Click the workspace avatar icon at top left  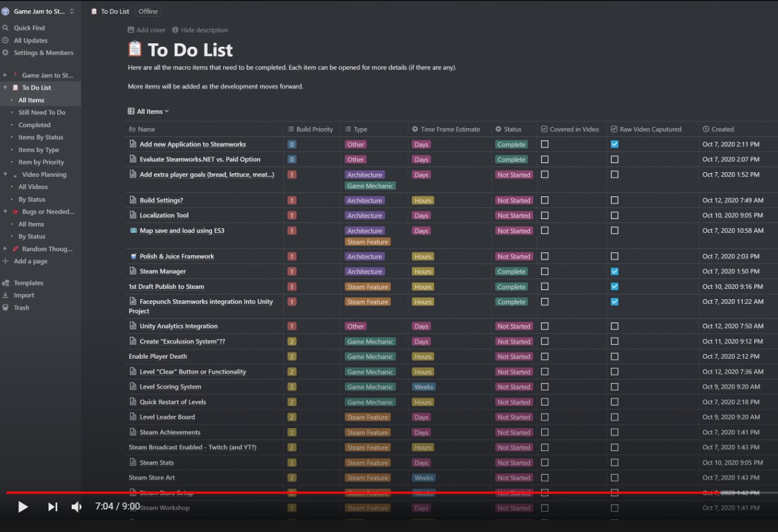pyautogui.click(x=5, y=12)
